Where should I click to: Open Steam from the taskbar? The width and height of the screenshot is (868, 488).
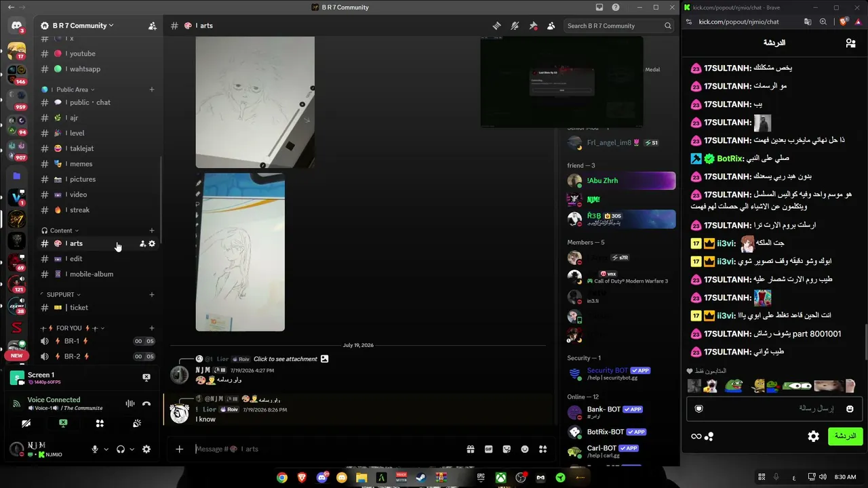point(420,477)
